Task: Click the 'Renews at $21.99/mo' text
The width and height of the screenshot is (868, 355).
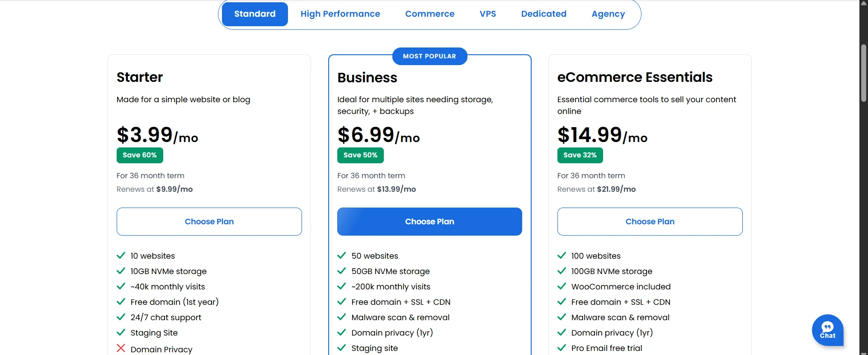Action: pyautogui.click(x=596, y=189)
